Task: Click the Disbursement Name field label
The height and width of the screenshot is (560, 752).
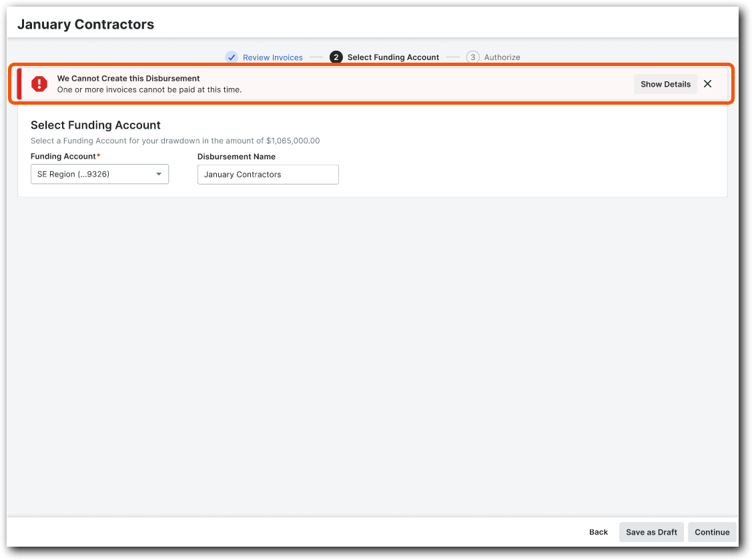Action: click(236, 157)
